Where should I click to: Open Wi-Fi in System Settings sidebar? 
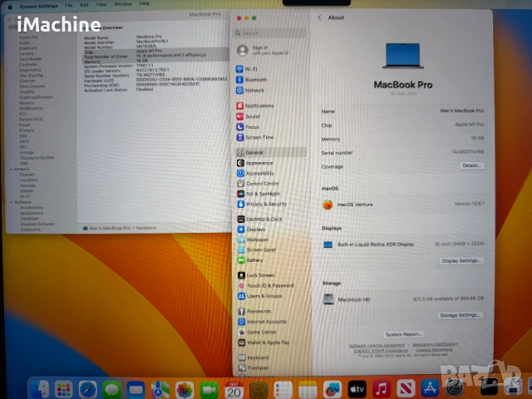pos(247,69)
